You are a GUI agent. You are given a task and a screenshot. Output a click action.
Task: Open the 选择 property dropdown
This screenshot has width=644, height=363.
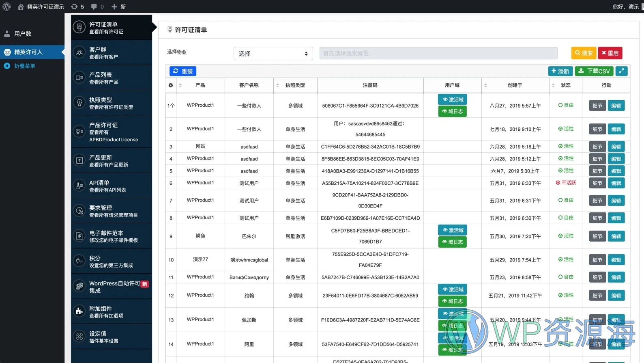coord(273,54)
